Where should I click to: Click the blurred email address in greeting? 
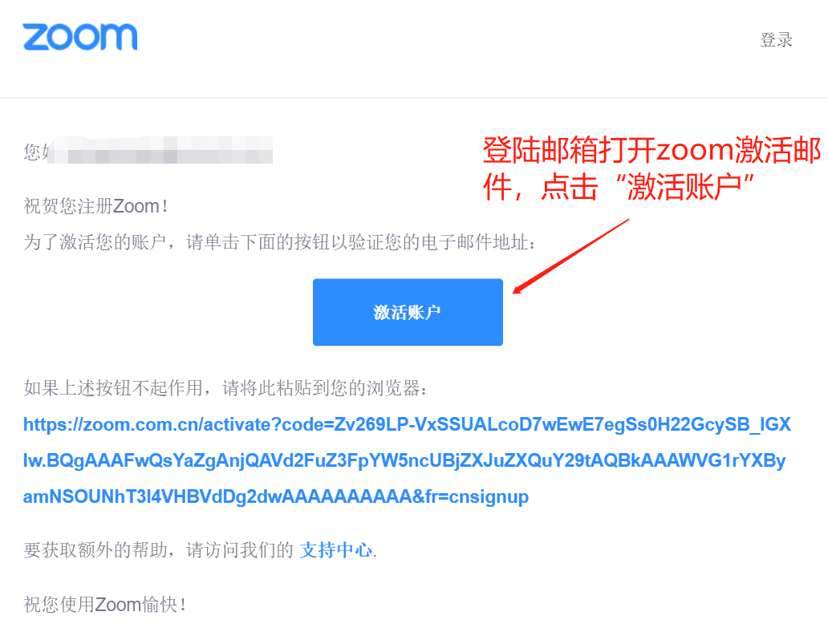click(161, 150)
